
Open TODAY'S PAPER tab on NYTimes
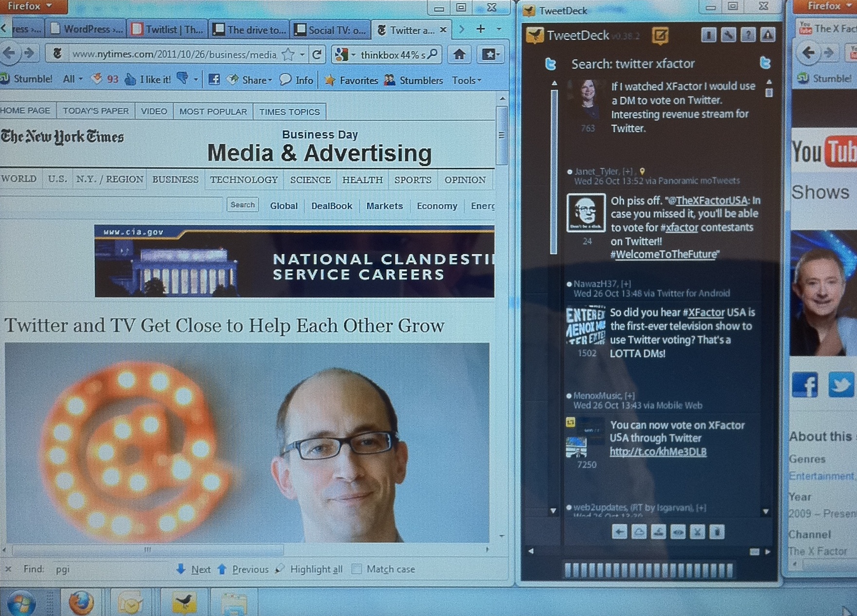pyautogui.click(x=96, y=111)
